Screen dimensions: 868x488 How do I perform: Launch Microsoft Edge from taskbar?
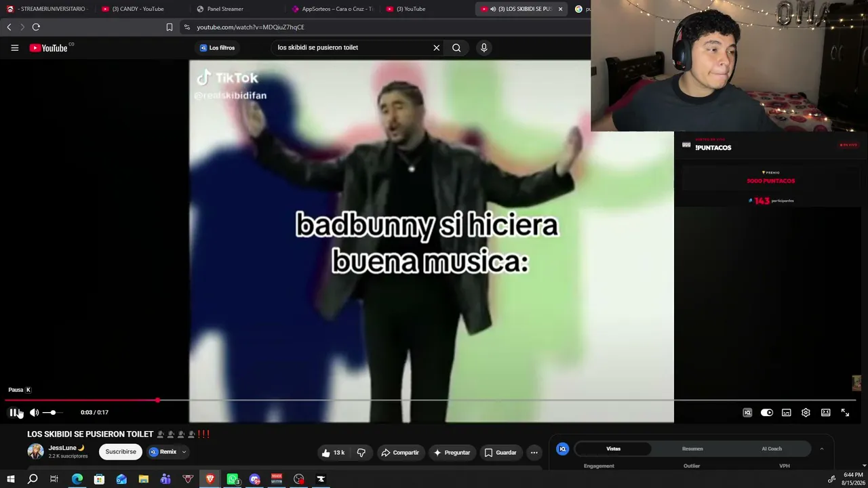tap(77, 479)
